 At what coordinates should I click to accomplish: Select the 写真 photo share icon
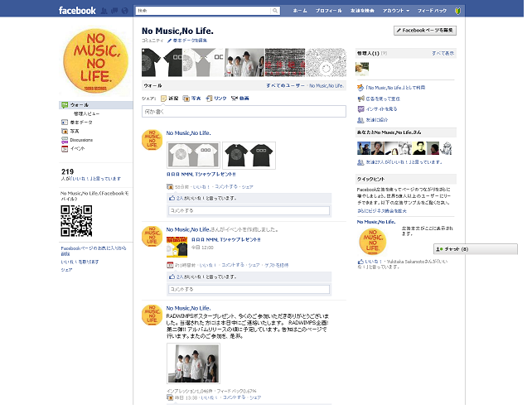pyautogui.click(x=191, y=98)
